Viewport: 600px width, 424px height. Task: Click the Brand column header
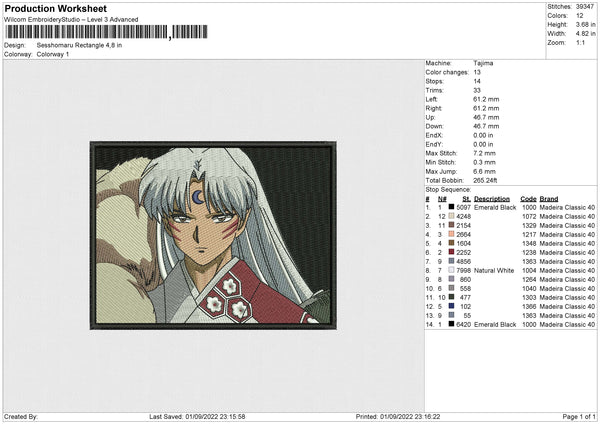(x=549, y=198)
